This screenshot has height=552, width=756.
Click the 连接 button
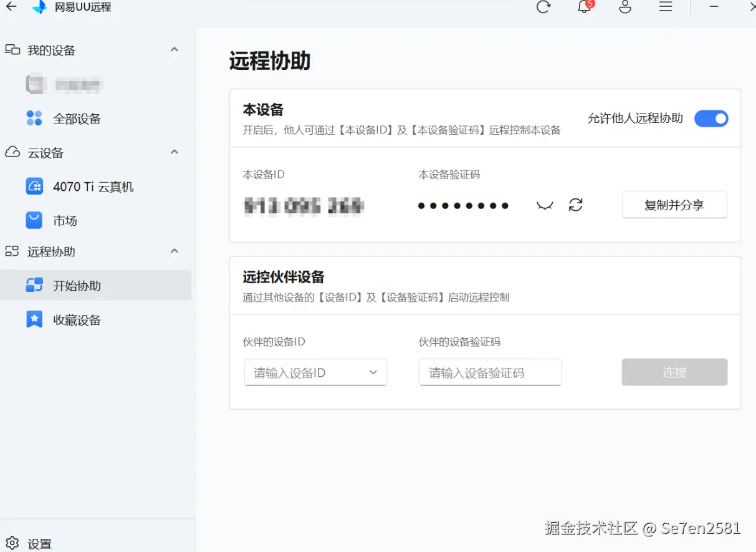pos(674,372)
